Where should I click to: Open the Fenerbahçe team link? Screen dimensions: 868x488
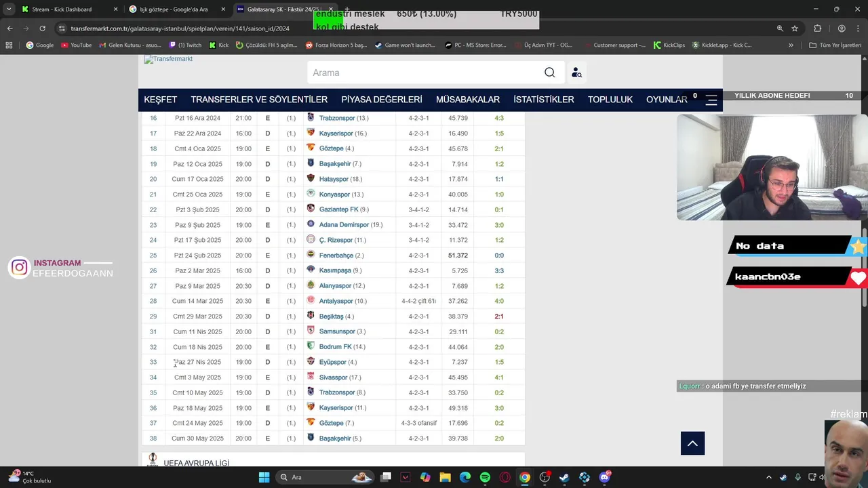click(x=336, y=256)
